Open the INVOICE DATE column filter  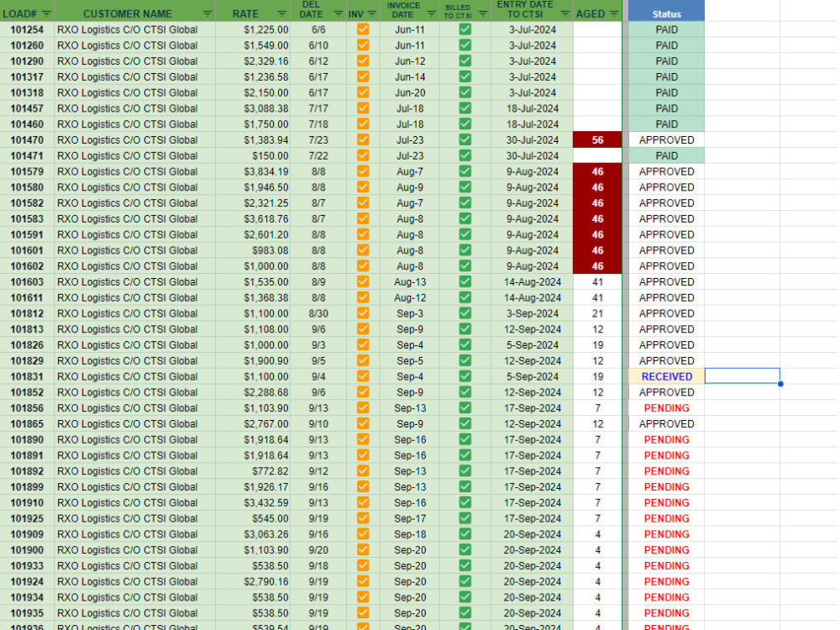click(x=431, y=14)
